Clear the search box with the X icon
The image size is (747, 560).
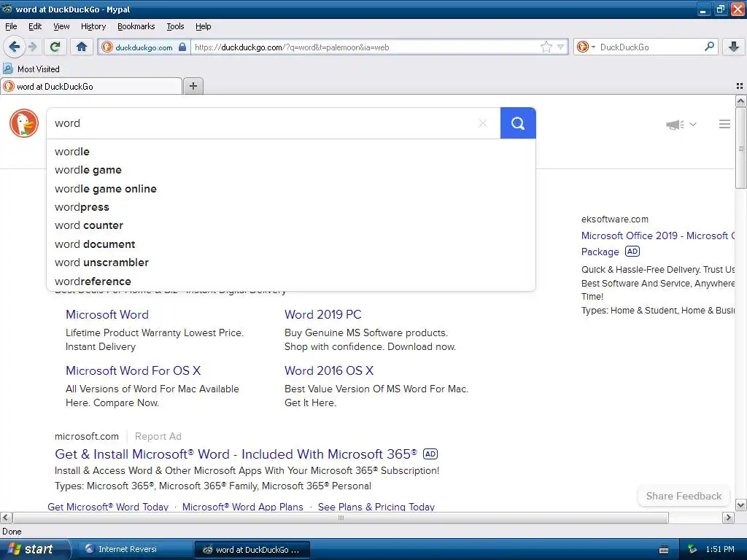tap(483, 123)
